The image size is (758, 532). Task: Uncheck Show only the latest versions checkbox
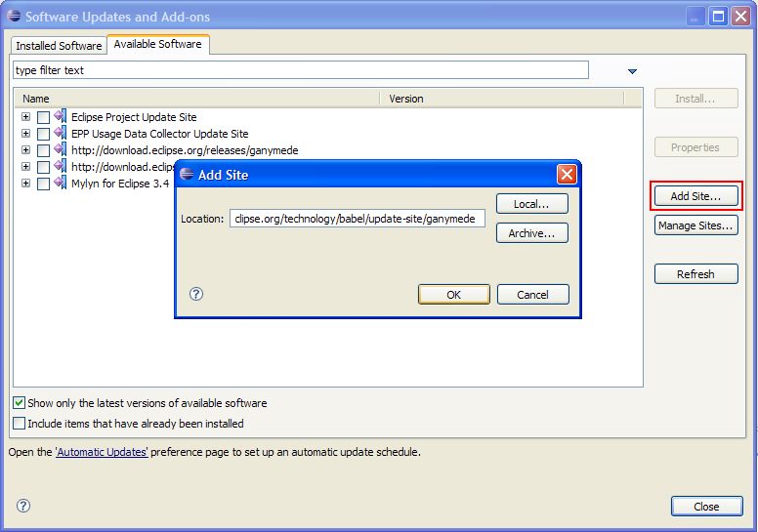tap(19, 402)
